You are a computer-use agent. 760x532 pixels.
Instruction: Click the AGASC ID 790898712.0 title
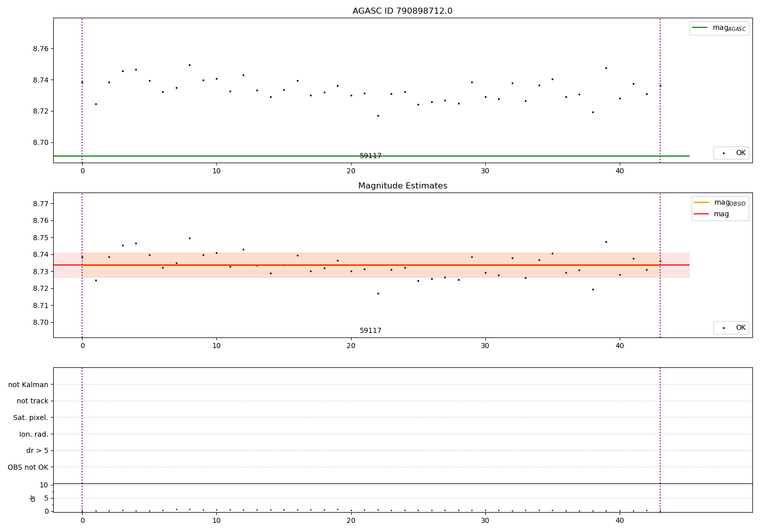coord(402,11)
